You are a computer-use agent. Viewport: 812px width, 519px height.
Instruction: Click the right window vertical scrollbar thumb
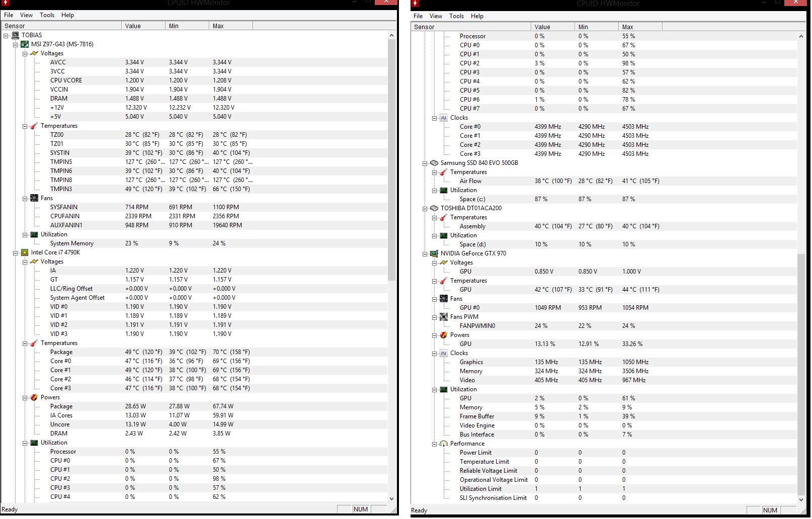tap(801, 375)
